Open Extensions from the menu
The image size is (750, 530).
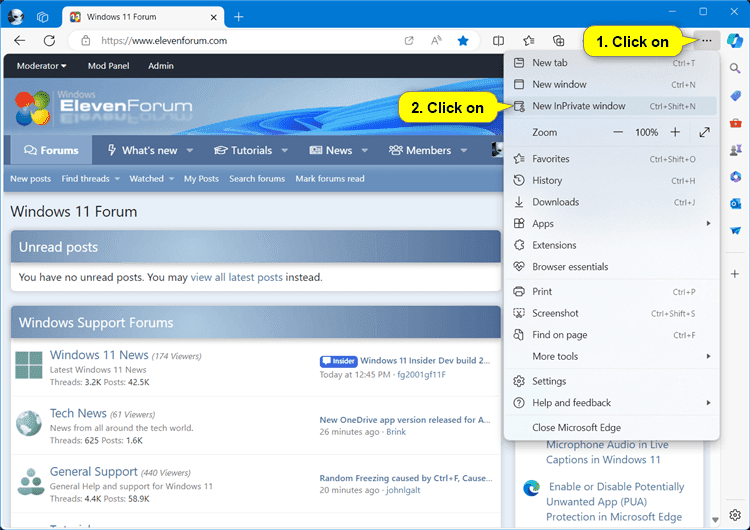tap(611, 245)
